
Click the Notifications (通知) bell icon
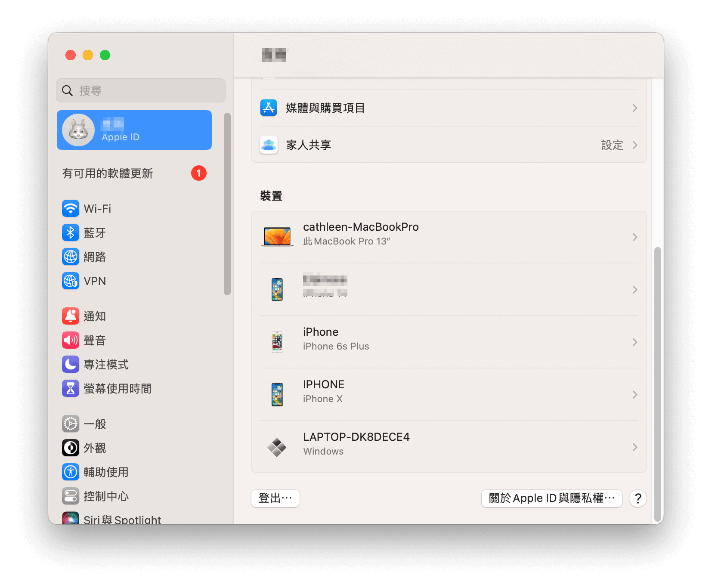(71, 316)
